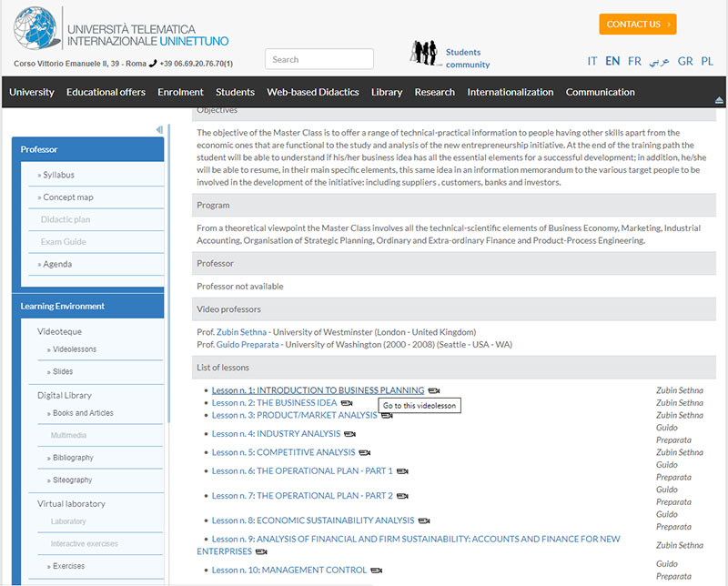Switch site language to FR
The width and height of the screenshot is (728, 586).
pos(634,61)
